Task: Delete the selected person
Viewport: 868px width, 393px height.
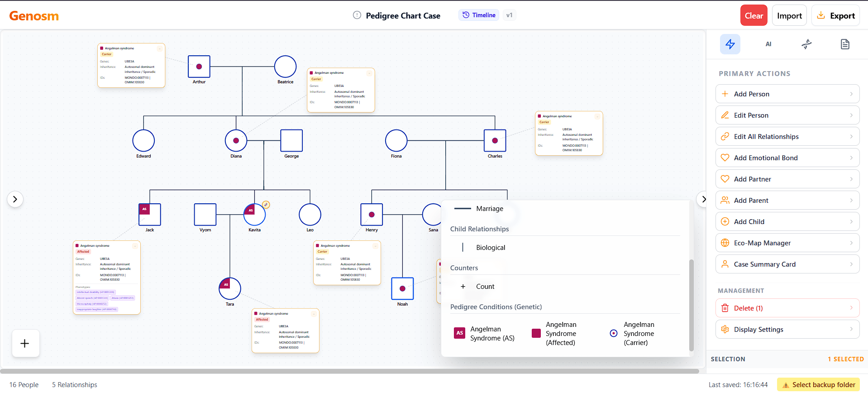Action: click(x=787, y=308)
